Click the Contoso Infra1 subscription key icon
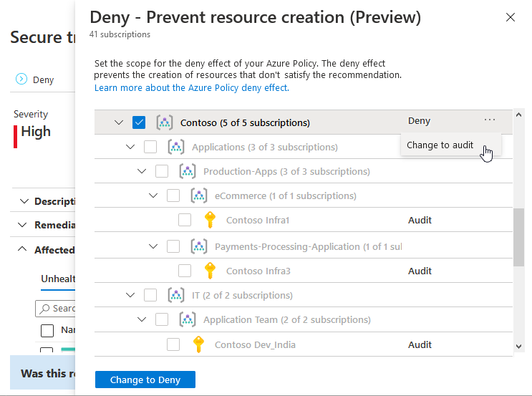The height and width of the screenshot is (396, 532). click(210, 221)
